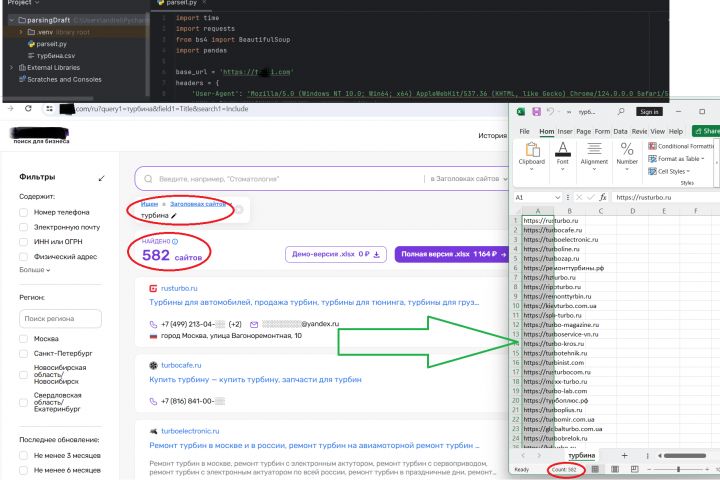Image resolution: width=720 pixels, height=480 pixels.
Task: Click Conditional Formatting in Excel ribbon
Action: pyautogui.click(x=681, y=146)
